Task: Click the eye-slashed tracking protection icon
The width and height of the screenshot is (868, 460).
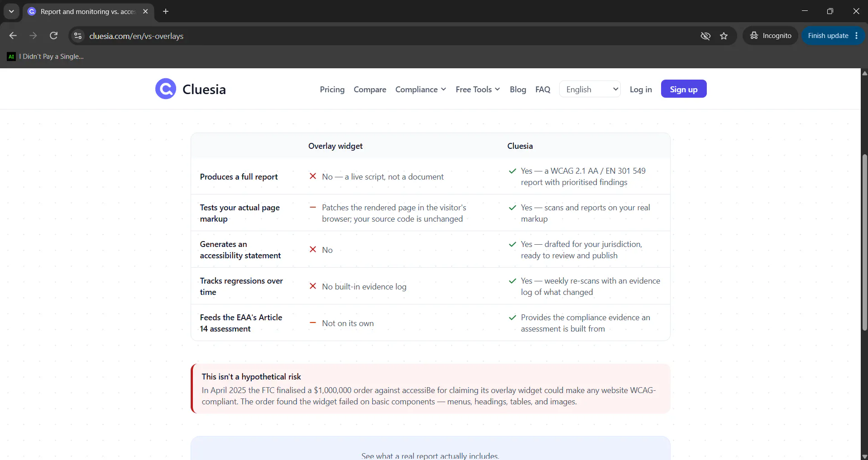Action: [x=705, y=36]
